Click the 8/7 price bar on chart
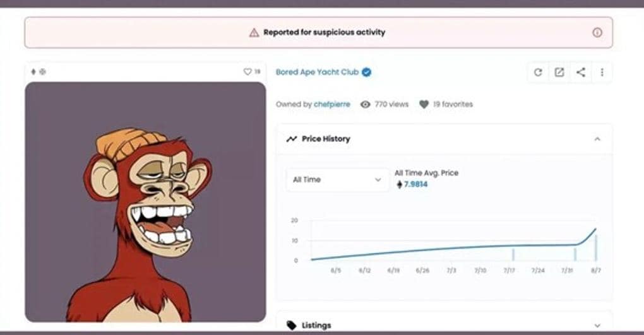 pos(596,248)
